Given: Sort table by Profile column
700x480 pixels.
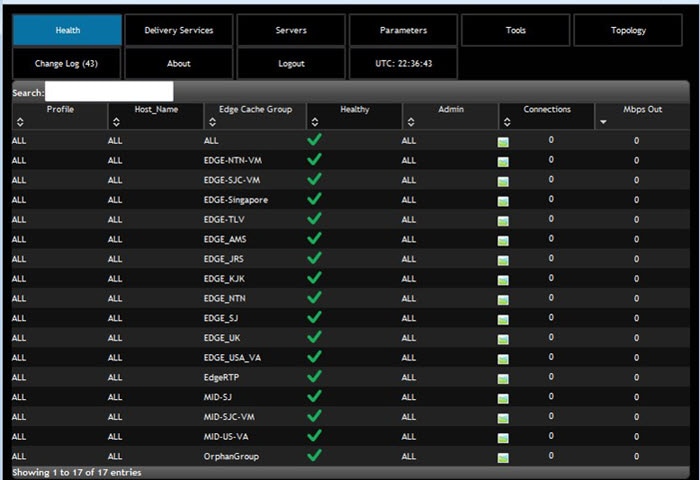Looking at the screenshot, I should 60,116.
